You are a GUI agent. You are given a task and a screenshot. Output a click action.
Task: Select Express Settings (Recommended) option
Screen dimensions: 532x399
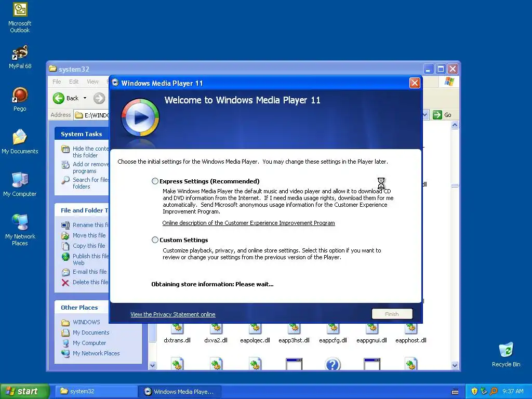[155, 181]
